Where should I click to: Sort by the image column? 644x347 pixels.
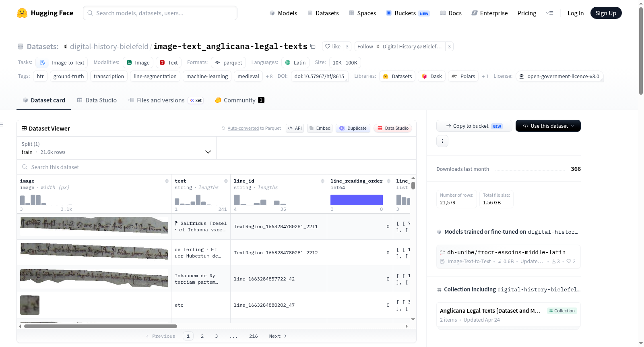(x=167, y=181)
